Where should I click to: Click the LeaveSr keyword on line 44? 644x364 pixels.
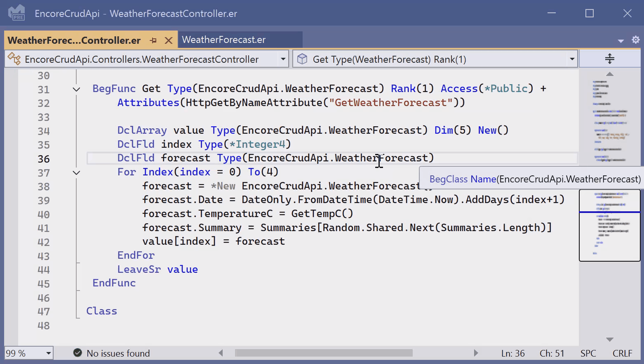tap(139, 269)
